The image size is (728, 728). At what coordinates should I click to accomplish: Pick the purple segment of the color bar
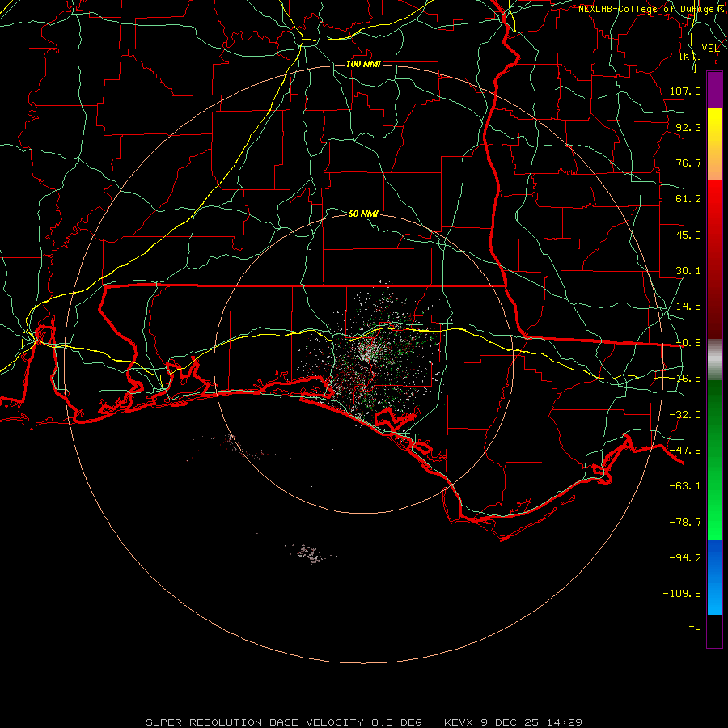point(714,91)
